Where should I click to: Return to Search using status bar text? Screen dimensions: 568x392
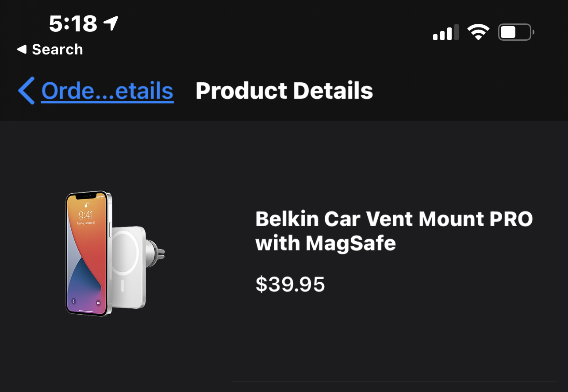[57, 50]
